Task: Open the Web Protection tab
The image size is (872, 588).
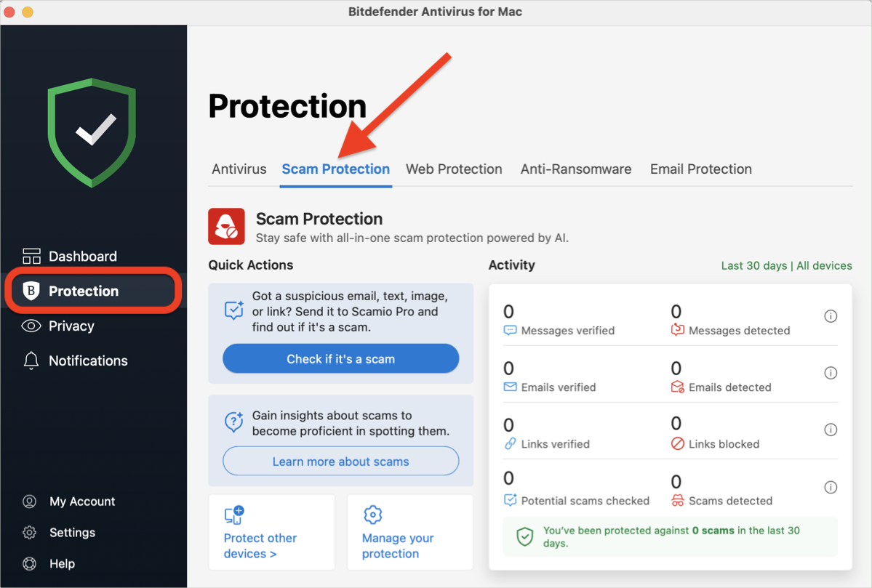Action: [454, 169]
